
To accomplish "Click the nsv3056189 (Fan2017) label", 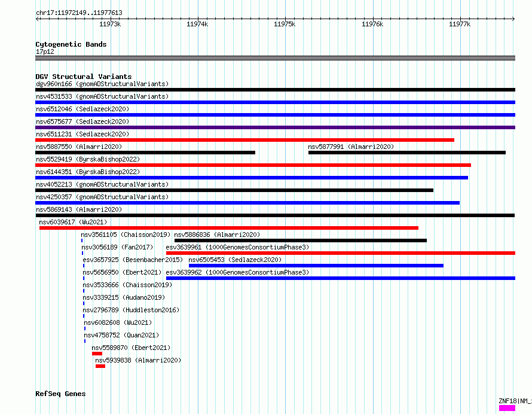I will click(117, 247).
